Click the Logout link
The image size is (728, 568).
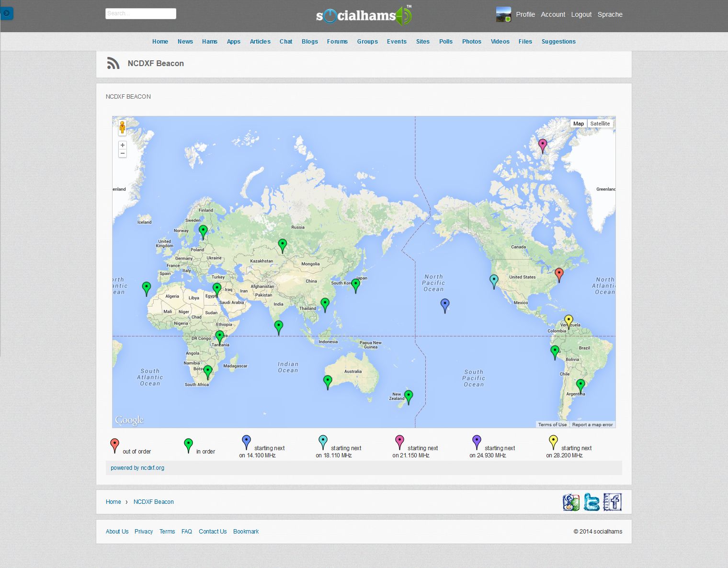tap(581, 14)
